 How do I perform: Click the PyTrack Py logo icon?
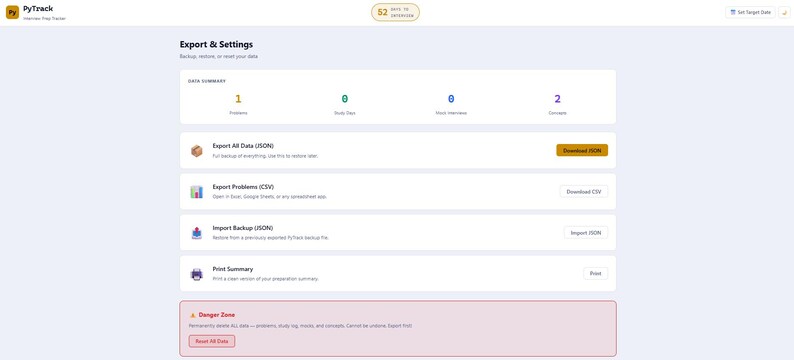coord(12,12)
